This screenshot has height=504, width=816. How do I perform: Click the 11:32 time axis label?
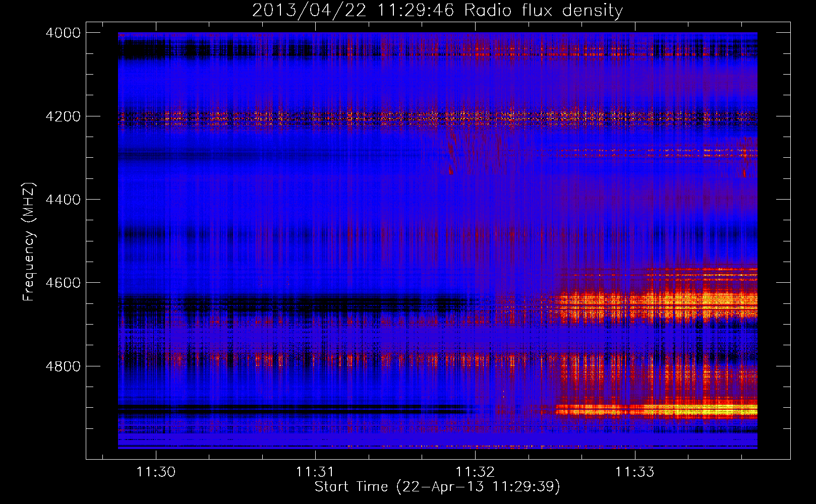[x=475, y=472]
